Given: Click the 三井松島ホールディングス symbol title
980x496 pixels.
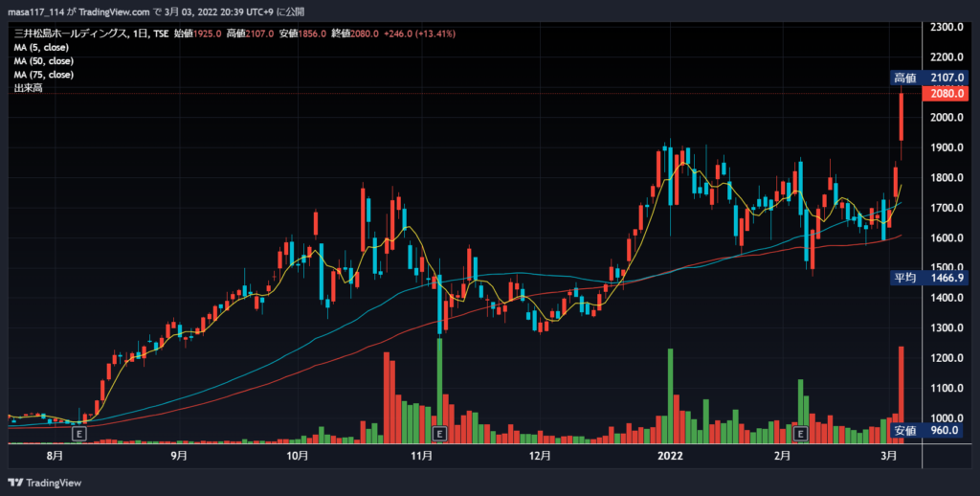Looking at the screenshot, I should point(71,34).
